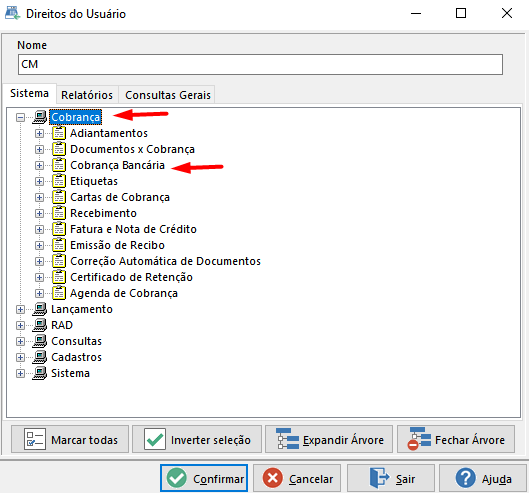
Task: Click the Expandir Árvore button
Action: (x=329, y=439)
